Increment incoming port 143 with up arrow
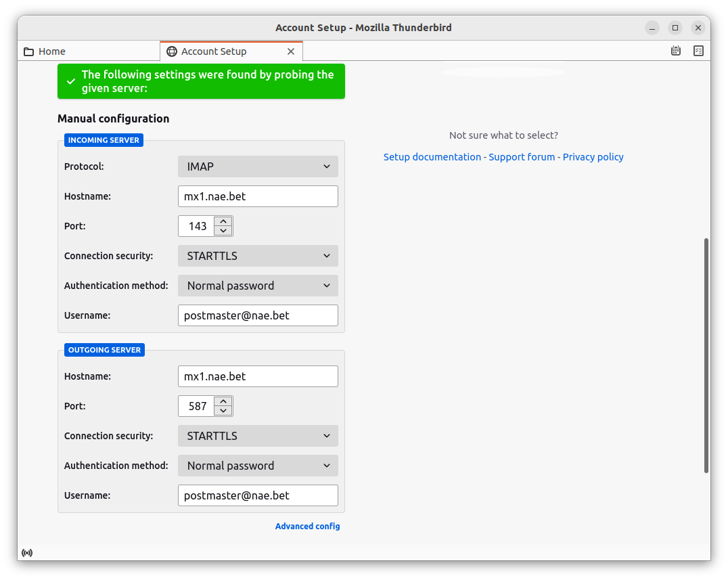Viewport: 728px width, 580px height. (x=223, y=221)
